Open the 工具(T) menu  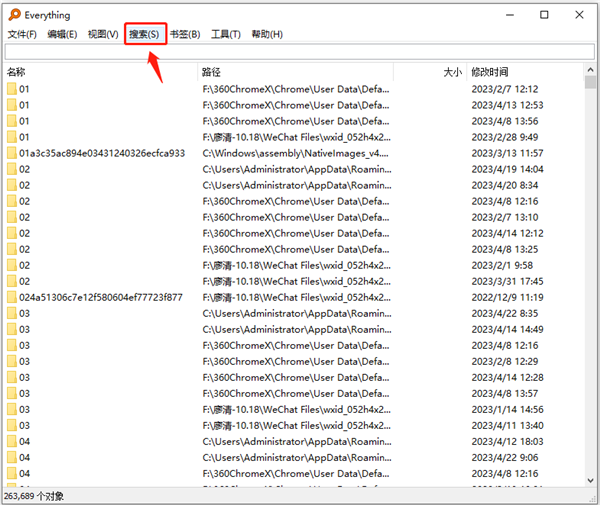226,34
